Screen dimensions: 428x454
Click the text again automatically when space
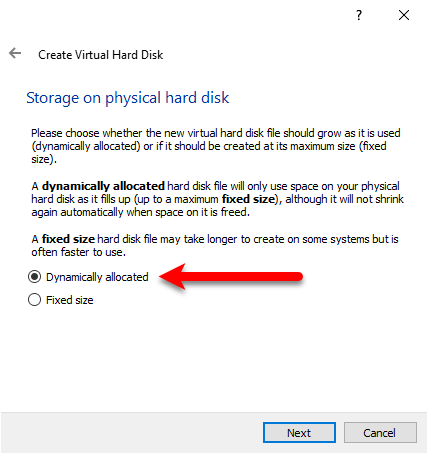click(107, 212)
